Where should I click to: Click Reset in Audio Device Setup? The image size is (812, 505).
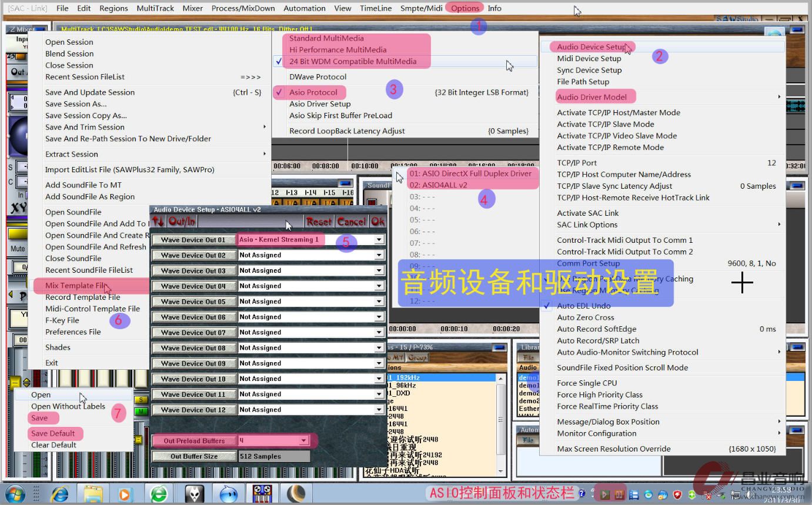coord(319,222)
